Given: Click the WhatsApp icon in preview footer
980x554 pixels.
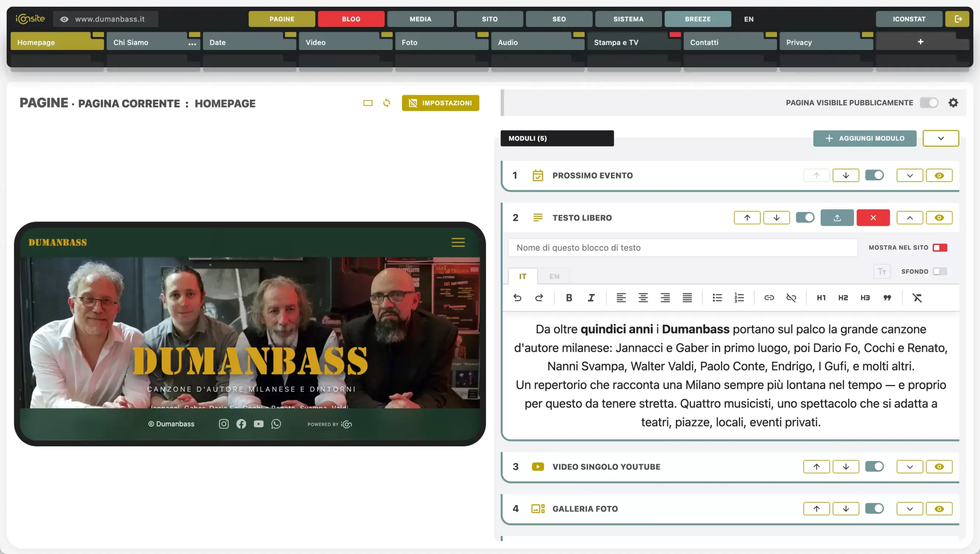Looking at the screenshot, I should 276,424.
